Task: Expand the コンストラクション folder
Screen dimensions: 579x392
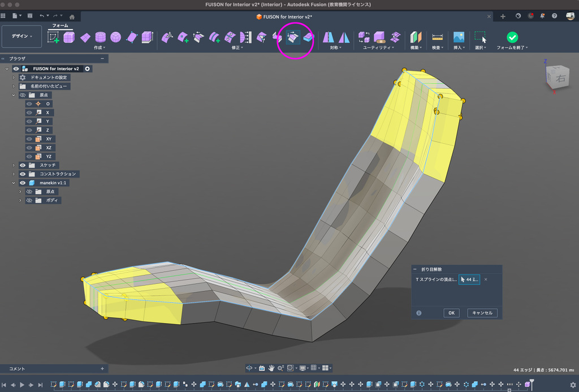Action: pyautogui.click(x=14, y=174)
